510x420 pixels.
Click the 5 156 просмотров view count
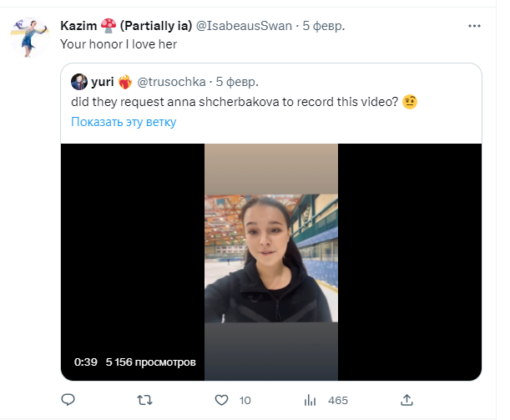coord(150,363)
